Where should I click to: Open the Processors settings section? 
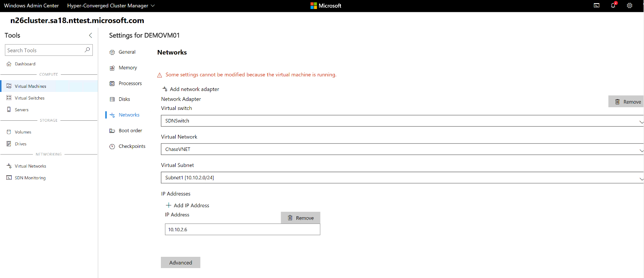click(130, 83)
